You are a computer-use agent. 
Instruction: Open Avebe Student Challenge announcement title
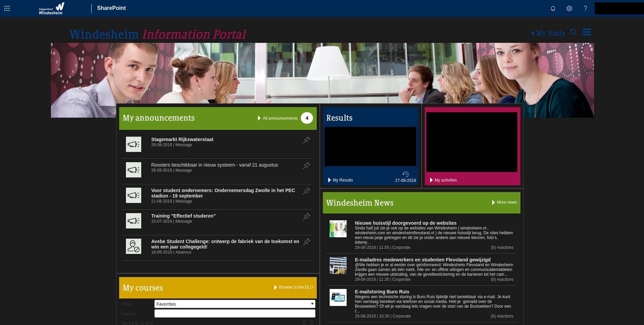pyautogui.click(x=225, y=244)
